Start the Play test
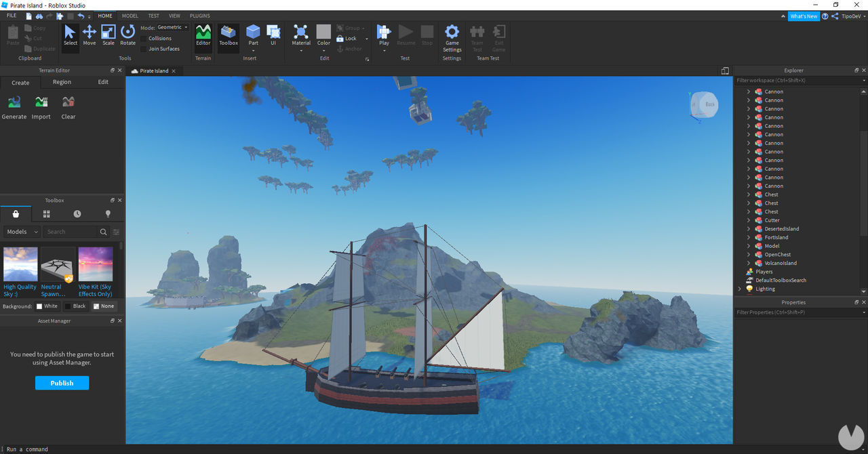 click(x=384, y=35)
